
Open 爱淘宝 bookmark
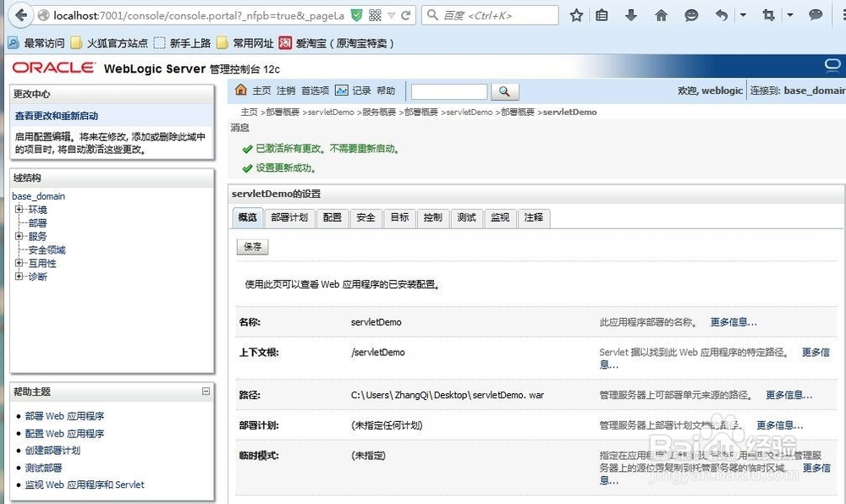(337, 43)
